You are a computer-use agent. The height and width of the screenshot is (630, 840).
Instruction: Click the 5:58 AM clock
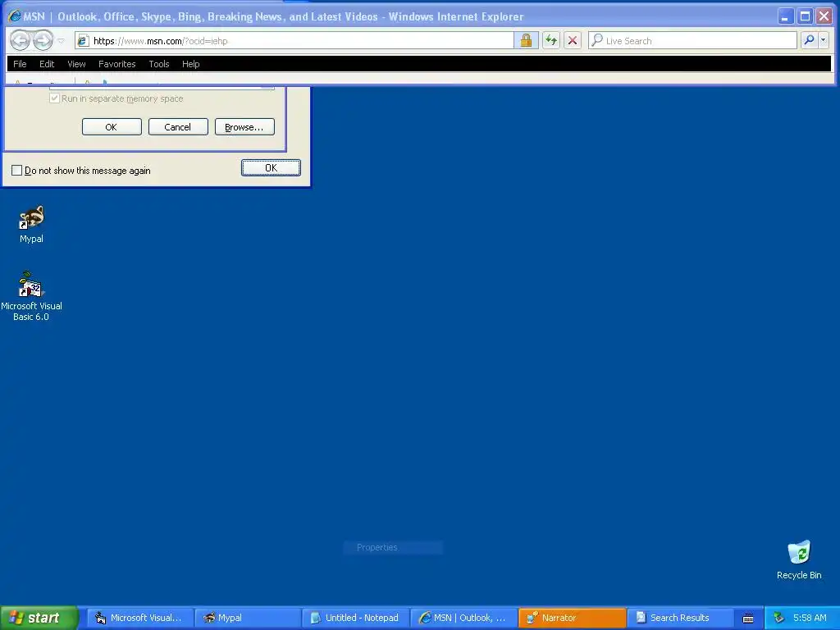[x=810, y=618]
